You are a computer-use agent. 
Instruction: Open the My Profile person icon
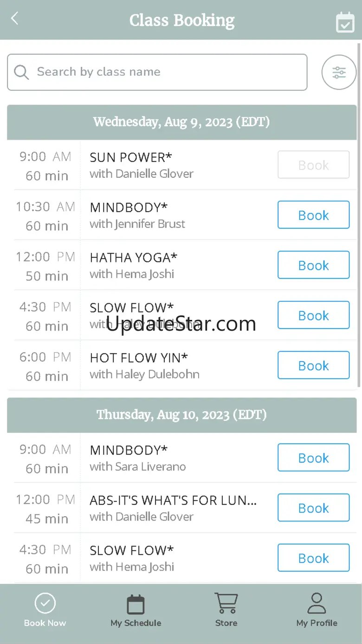(x=317, y=604)
